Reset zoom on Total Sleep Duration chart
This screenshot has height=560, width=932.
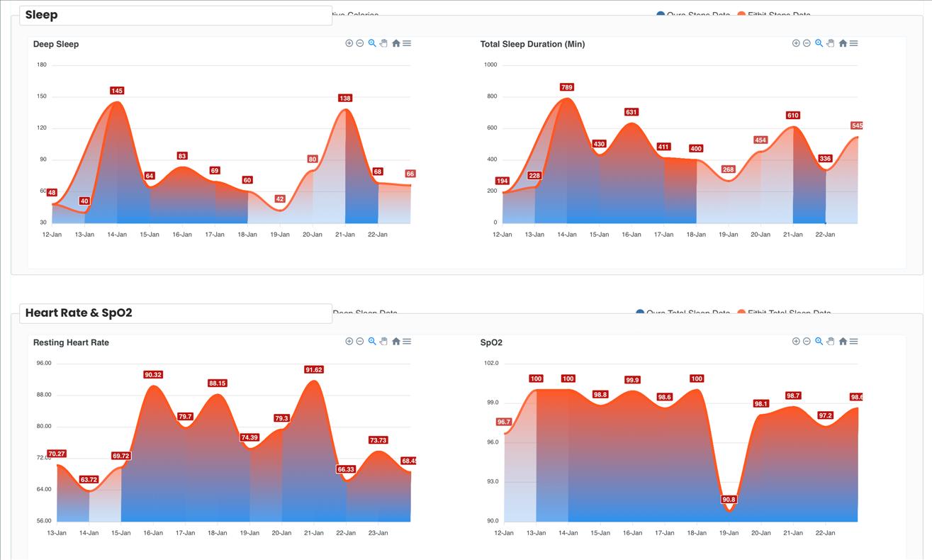pyautogui.click(x=843, y=43)
